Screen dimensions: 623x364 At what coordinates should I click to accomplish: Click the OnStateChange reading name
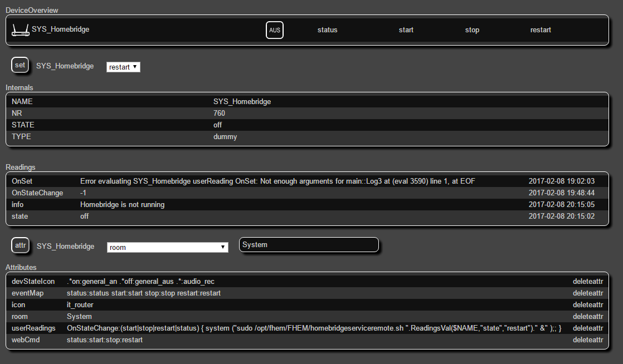[x=37, y=193]
